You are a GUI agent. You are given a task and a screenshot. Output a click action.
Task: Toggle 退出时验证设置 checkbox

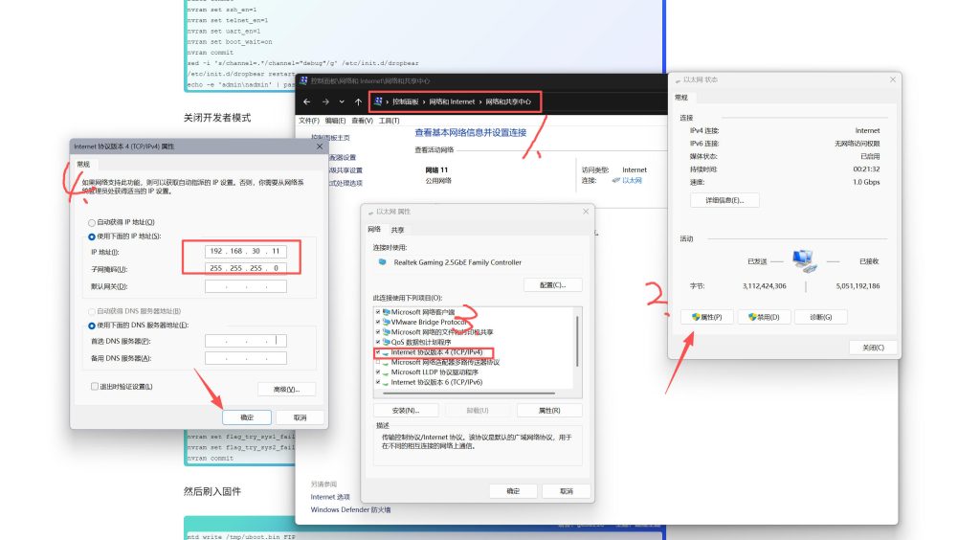tap(95, 386)
